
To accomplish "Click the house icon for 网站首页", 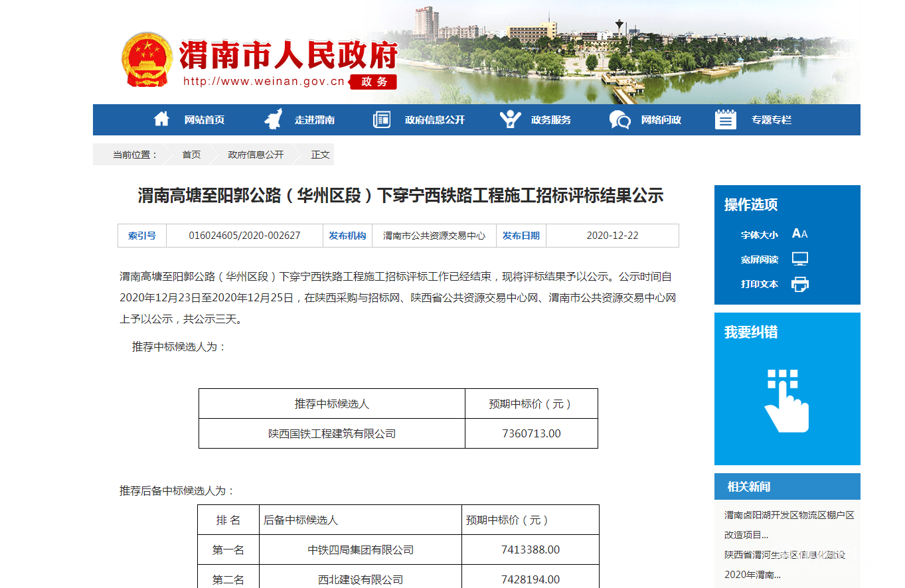I will 161,119.
